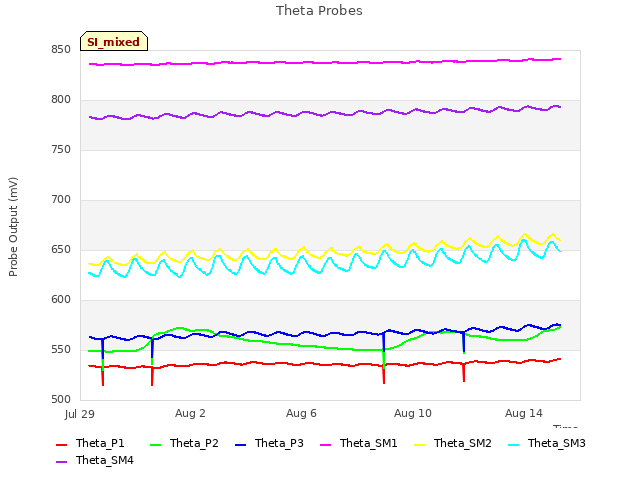Screen dimensions: 640x480
Task: Click the 650 y-axis tick label
Action: point(61,250)
